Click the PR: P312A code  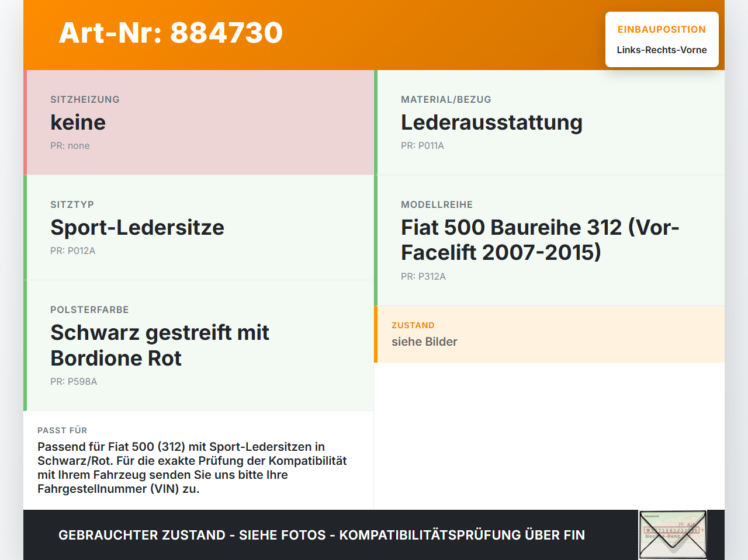point(423,276)
